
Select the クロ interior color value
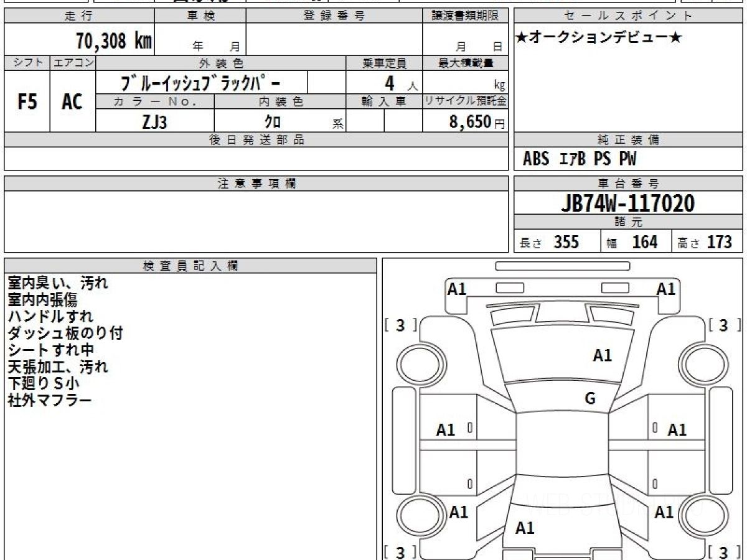(273, 122)
